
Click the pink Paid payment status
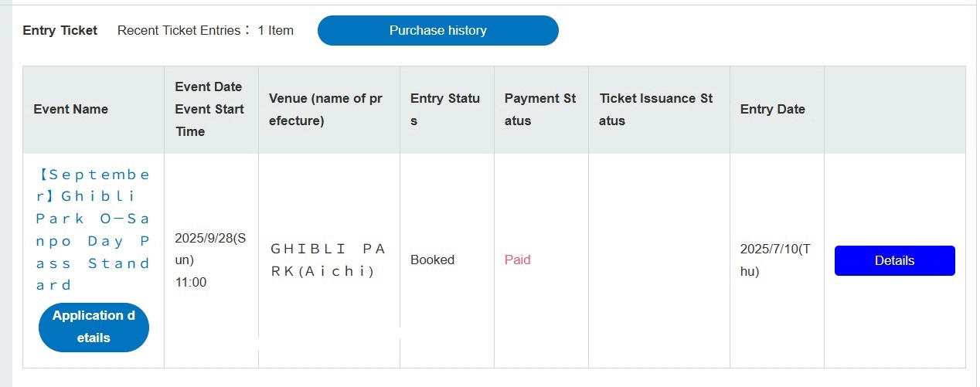518,260
